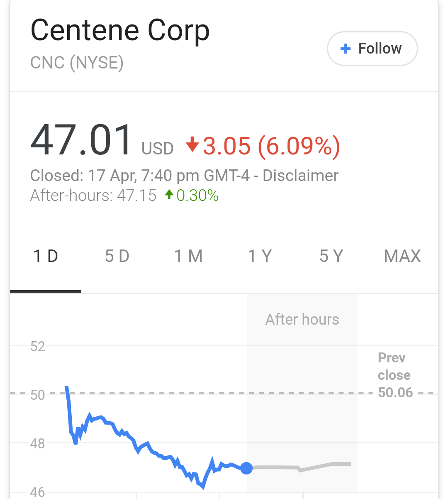Screen dimensions: 448x499
Task: Follow the Centene Corp stock
Action: 372,49
